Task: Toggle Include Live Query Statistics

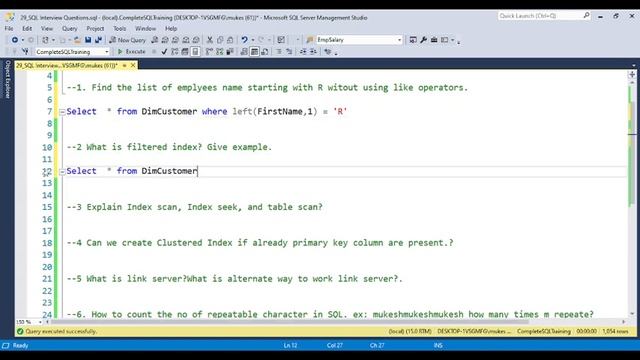Action: click(x=220, y=52)
